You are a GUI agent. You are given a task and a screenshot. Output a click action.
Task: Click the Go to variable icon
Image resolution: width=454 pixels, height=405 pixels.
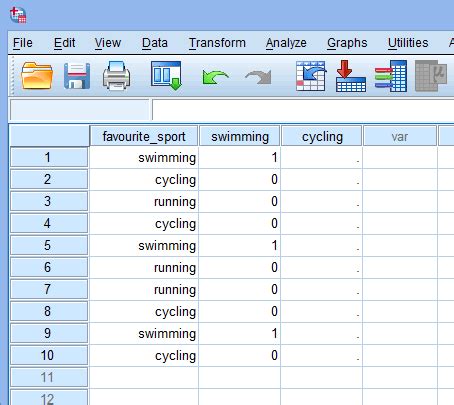[351, 76]
